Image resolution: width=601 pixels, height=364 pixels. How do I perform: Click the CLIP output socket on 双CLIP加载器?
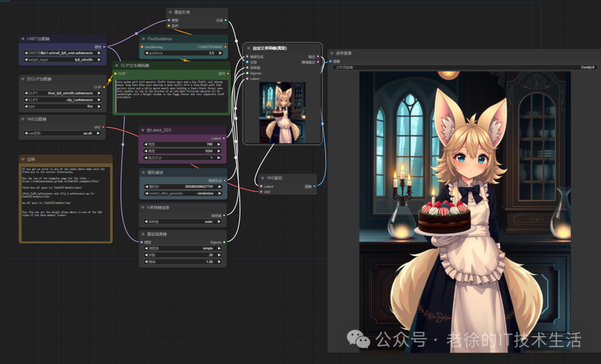(104, 87)
